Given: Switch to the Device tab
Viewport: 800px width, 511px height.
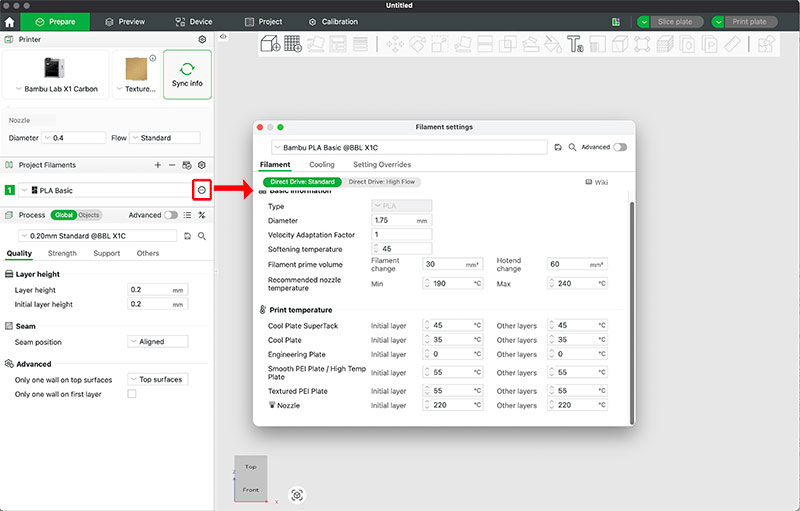Looking at the screenshot, I should 194,22.
